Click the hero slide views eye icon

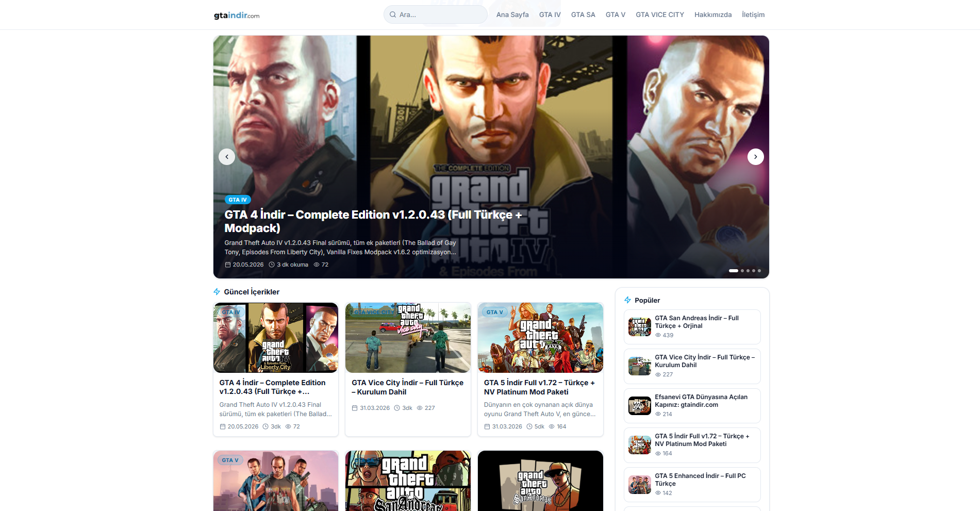(317, 265)
